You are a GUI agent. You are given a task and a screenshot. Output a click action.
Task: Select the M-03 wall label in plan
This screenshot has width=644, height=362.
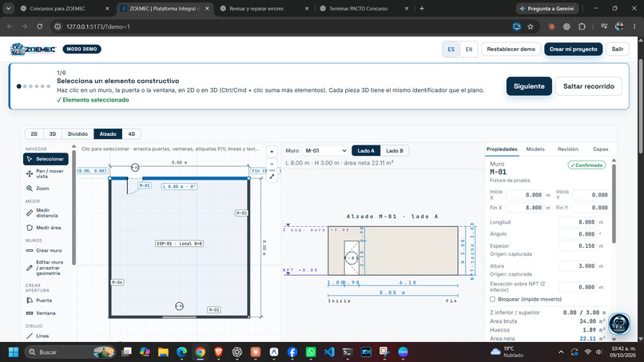[214, 310]
